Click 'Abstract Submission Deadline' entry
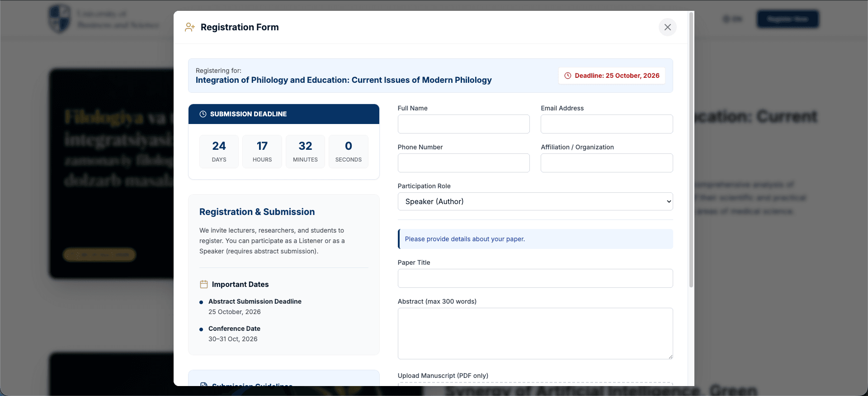Image resolution: width=868 pixels, height=396 pixels. (x=255, y=301)
